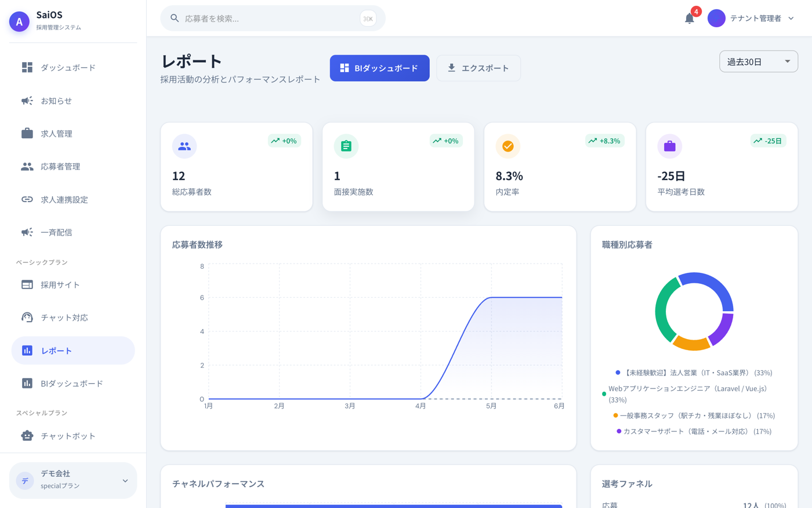This screenshot has width=812, height=508.
Task: Click the search magnifier icon
Action: 175,19
